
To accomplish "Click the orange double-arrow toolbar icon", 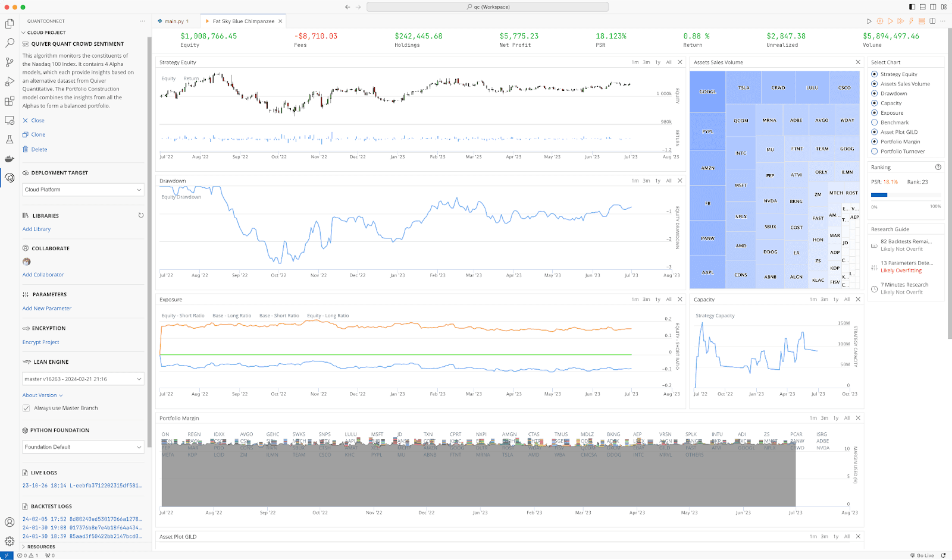I will click(x=901, y=21).
